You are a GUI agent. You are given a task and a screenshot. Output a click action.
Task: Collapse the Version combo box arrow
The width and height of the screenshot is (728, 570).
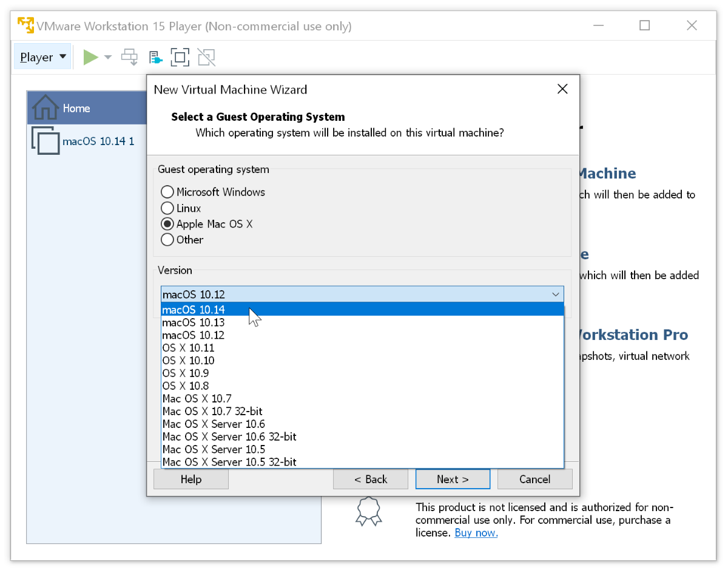coord(556,294)
